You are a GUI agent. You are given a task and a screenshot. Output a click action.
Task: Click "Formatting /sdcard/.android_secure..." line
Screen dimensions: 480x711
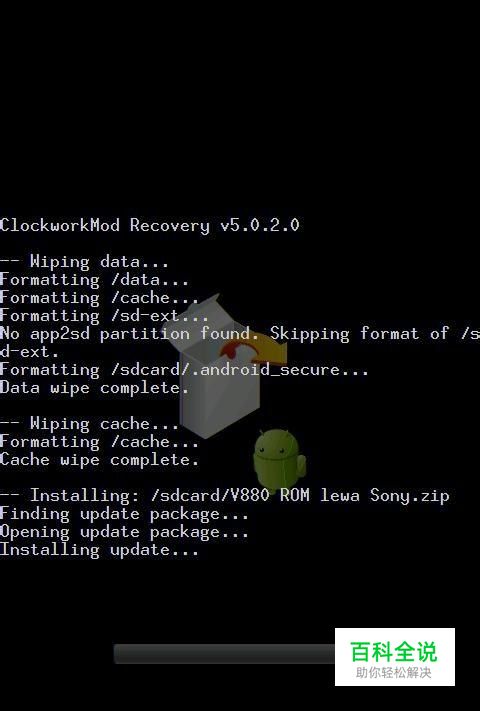point(184,370)
